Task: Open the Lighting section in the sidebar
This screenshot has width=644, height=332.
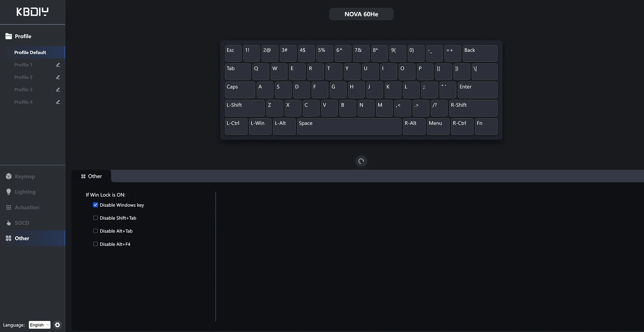Action: (33, 192)
